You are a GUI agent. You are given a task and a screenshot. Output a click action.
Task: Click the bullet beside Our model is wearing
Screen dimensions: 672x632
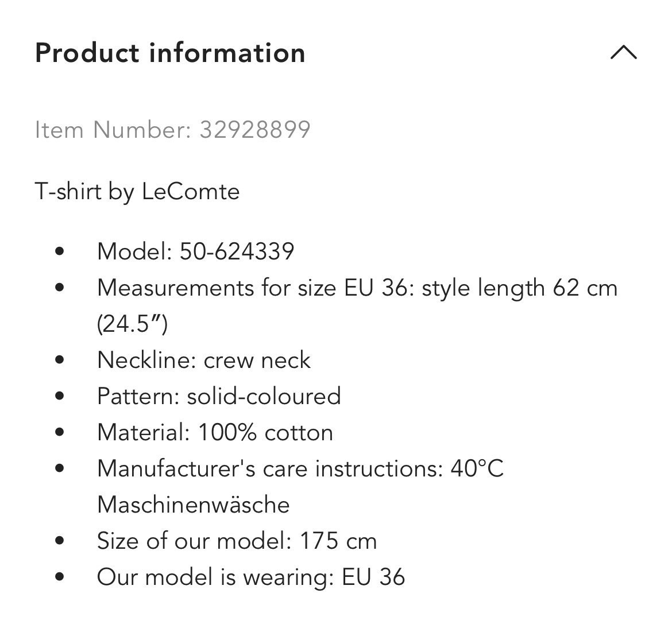pos(59,577)
